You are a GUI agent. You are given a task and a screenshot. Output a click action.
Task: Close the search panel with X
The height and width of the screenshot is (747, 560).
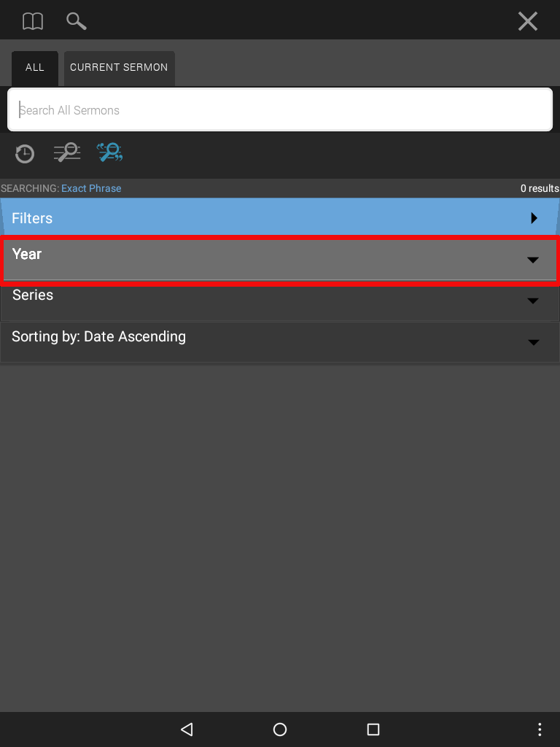tap(528, 21)
